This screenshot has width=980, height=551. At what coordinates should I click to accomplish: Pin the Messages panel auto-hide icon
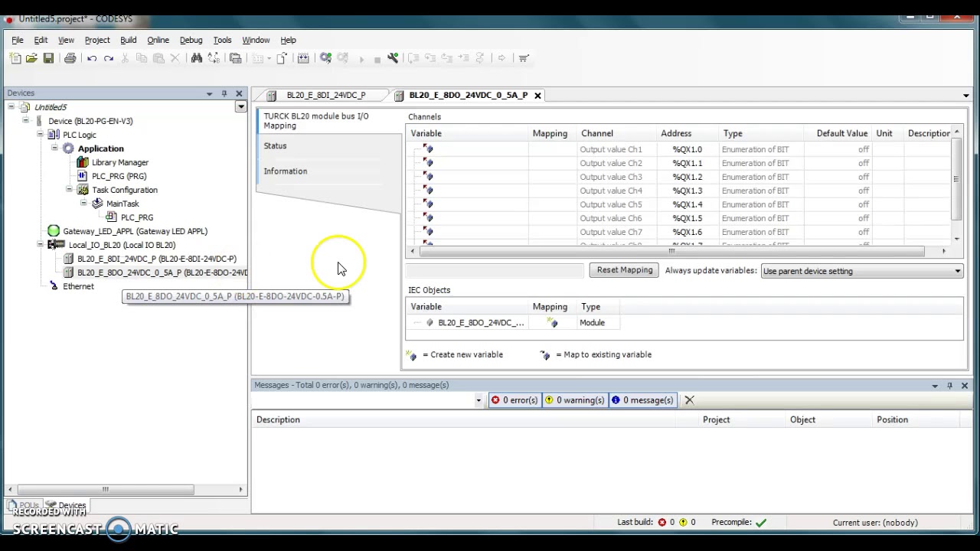[x=949, y=386]
